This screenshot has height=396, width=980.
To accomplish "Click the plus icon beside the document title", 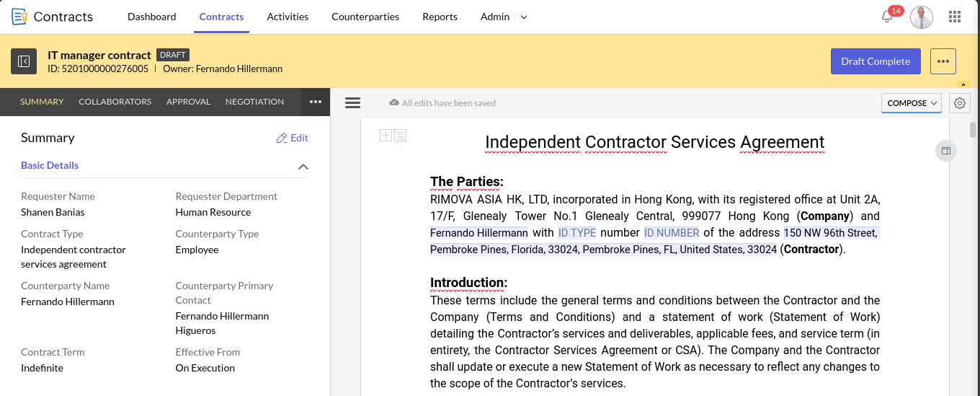I will [386, 135].
